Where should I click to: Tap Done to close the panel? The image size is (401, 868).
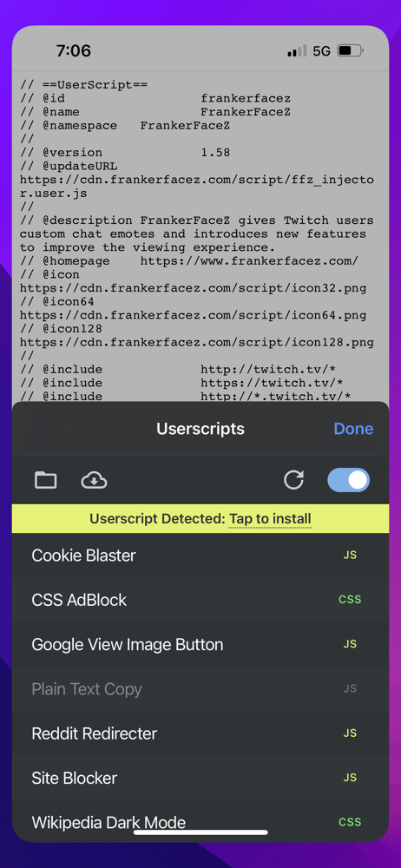tap(353, 429)
